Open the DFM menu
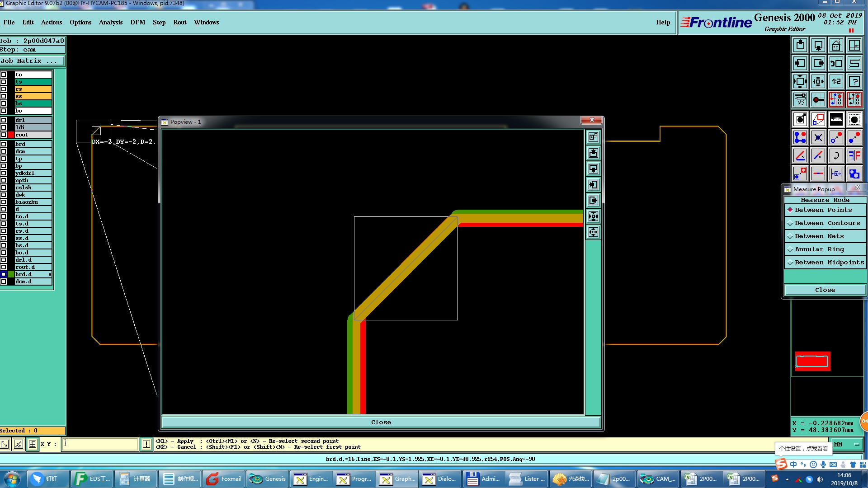Screen dimensions: 868x488 pos(137,22)
